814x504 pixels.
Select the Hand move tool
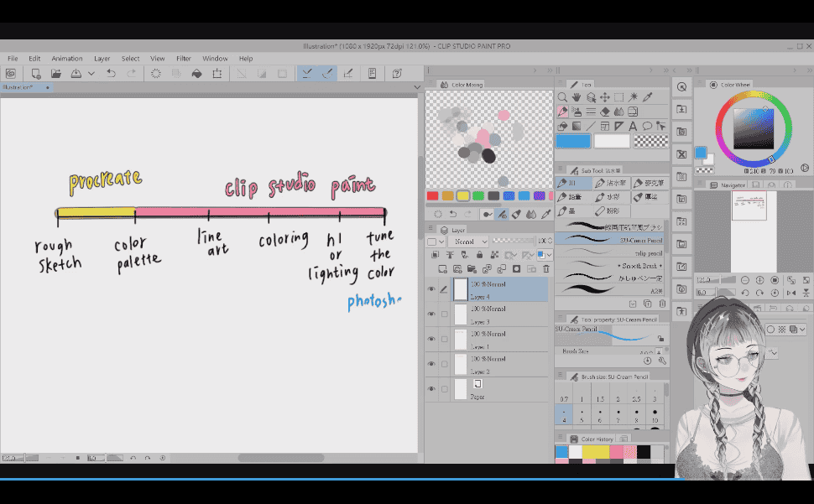577,97
